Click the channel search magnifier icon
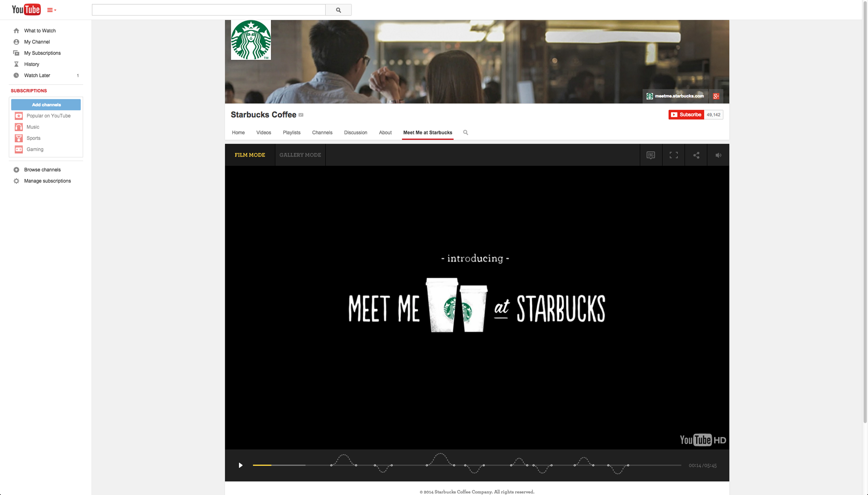This screenshot has width=868, height=495. (x=465, y=132)
